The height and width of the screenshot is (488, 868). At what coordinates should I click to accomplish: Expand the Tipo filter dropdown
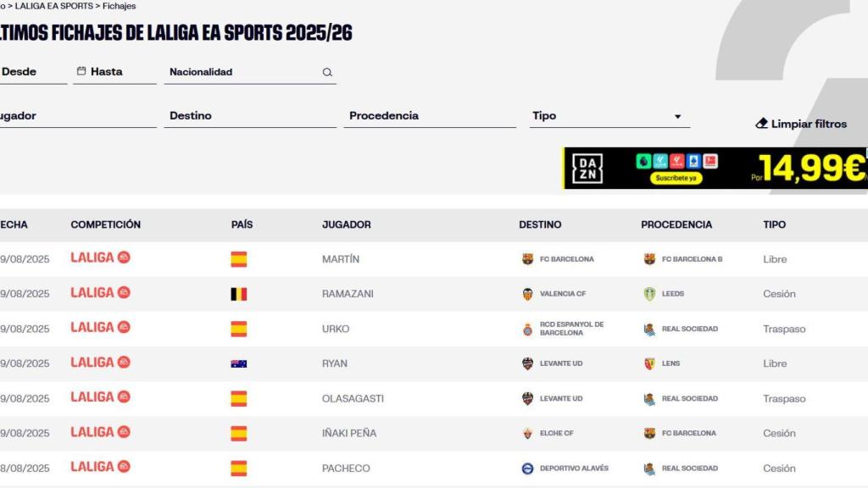pos(677,115)
